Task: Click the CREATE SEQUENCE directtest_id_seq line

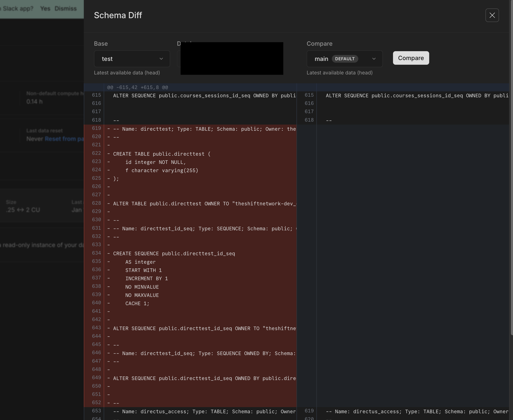Action: click(x=174, y=254)
